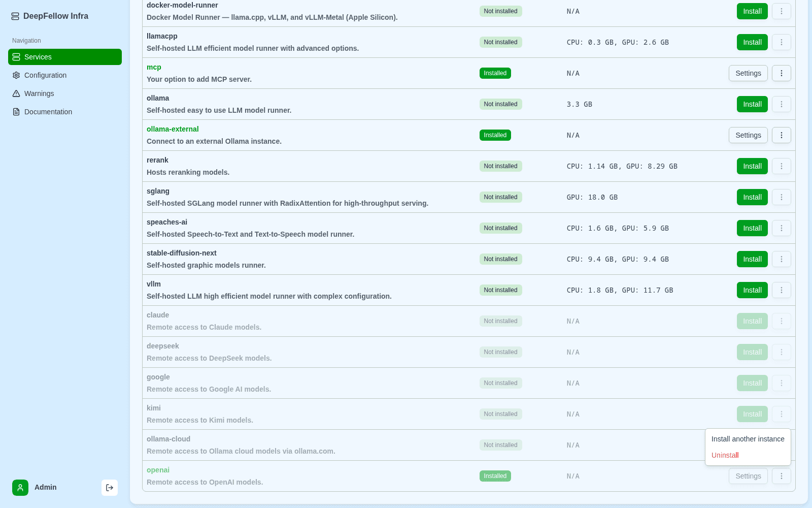
Task: Open the ollama-external service link
Action: [173, 129]
